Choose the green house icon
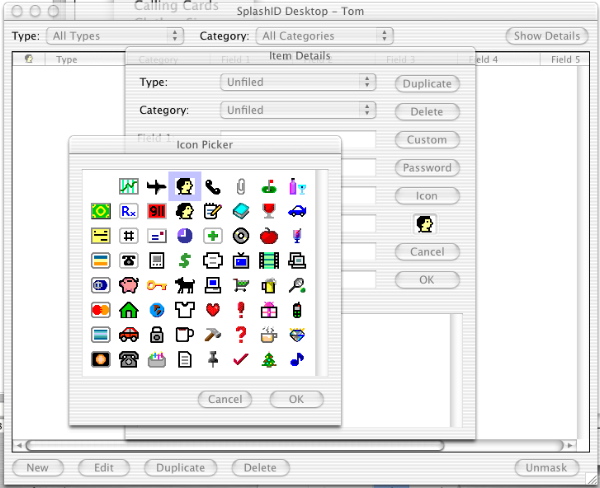 (128, 310)
